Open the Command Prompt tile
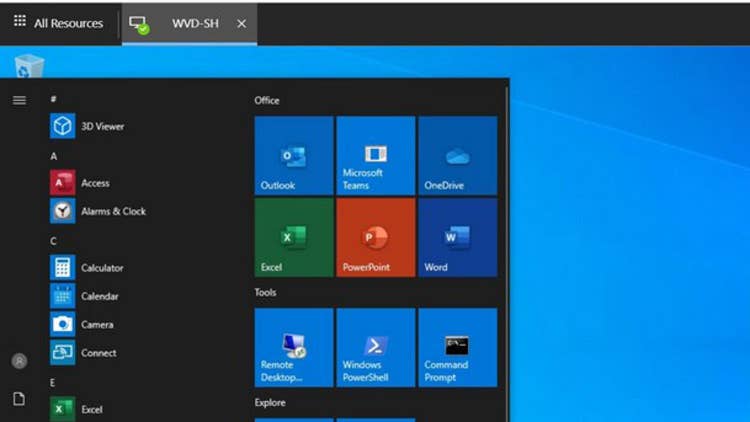Image resolution: width=750 pixels, height=422 pixels. pyautogui.click(x=457, y=347)
